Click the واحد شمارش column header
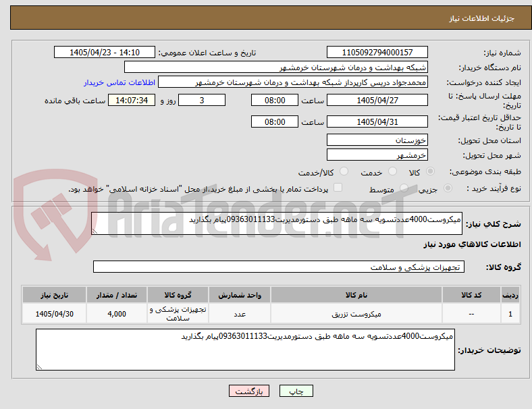 tap(240, 295)
